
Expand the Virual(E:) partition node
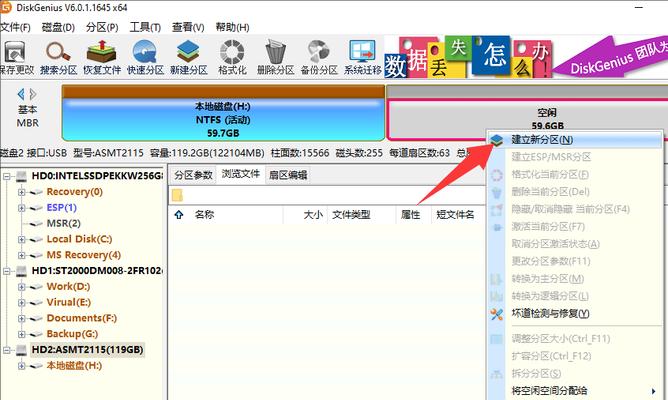click(21, 302)
